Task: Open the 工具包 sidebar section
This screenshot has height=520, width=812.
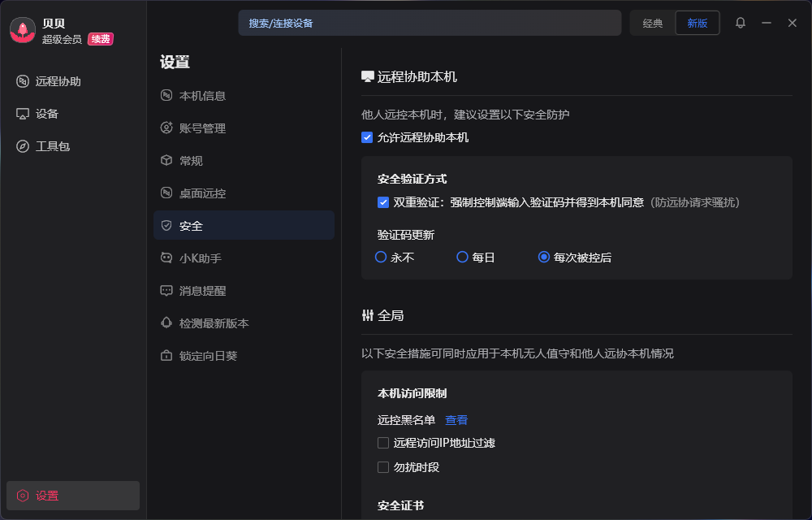Action: click(x=52, y=146)
